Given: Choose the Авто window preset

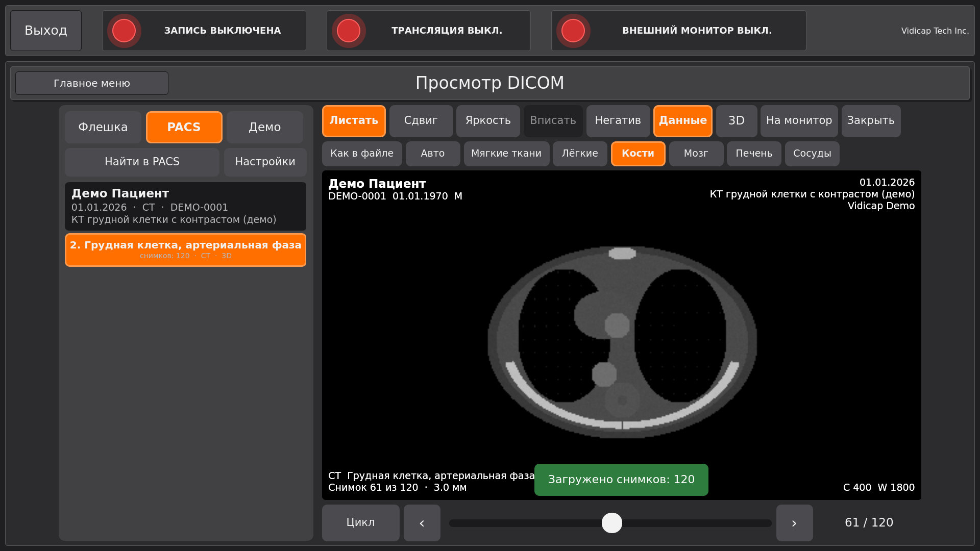Looking at the screenshot, I should coord(433,154).
